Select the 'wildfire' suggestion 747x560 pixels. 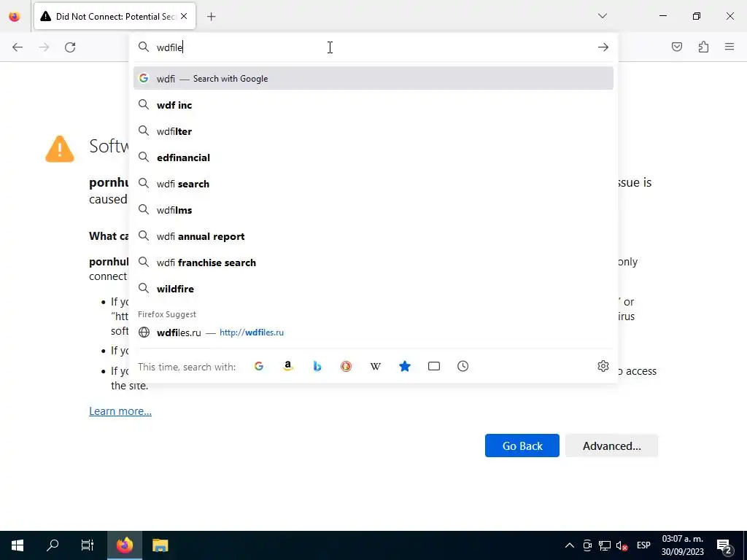pos(373,289)
